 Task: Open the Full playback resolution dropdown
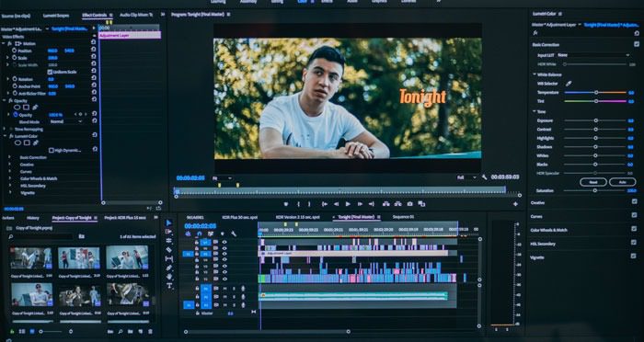466,177
